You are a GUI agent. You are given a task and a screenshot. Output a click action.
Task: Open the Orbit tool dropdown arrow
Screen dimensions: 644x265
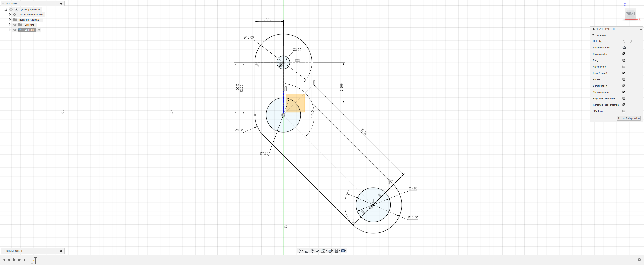303,251
